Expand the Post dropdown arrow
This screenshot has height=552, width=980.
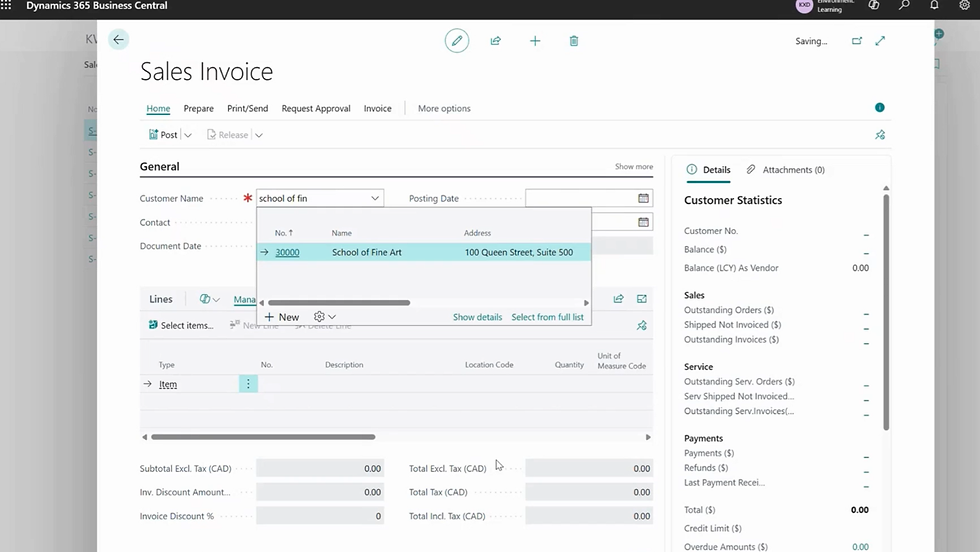pyautogui.click(x=188, y=135)
